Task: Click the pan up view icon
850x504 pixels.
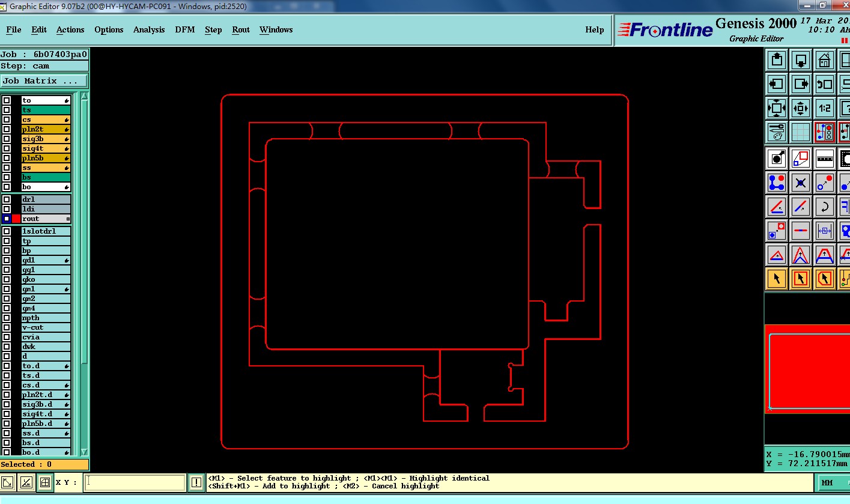Action: click(777, 60)
